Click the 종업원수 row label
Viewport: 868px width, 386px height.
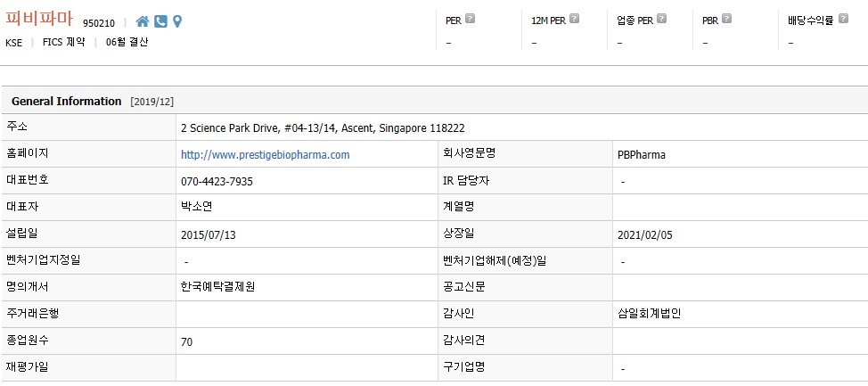pos(28,340)
